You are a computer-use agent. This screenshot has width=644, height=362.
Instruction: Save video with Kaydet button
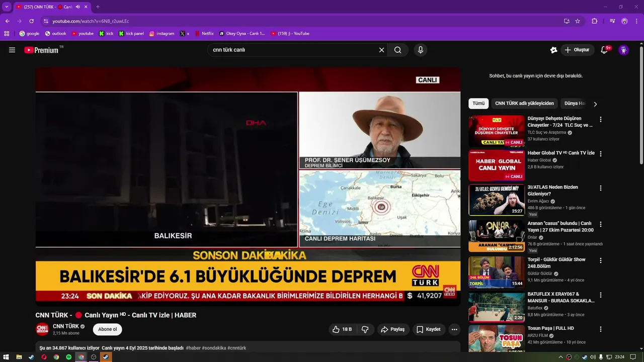click(x=429, y=329)
